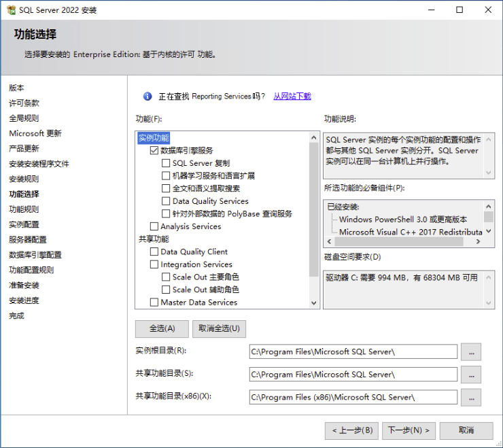Browse for 实例根目录 with its ellipsis button
Viewport: 503px width, 448px height.
click(x=471, y=352)
